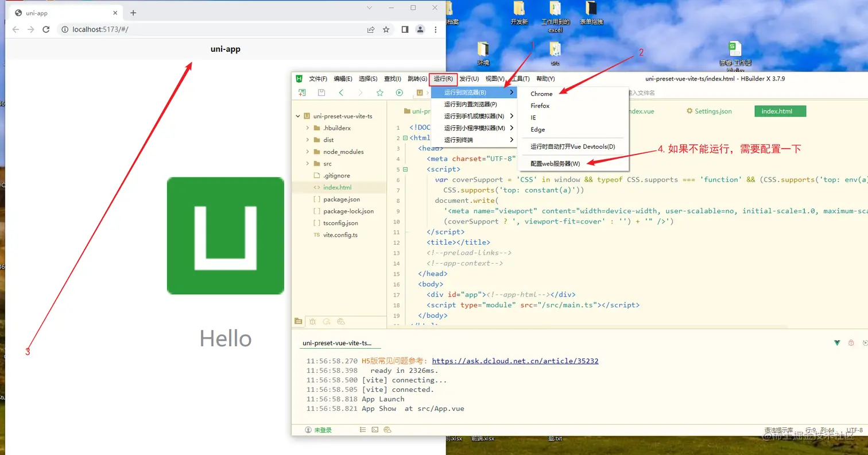Open Chrome side panel icon
The width and height of the screenshot is (868, 455).
click(x=405, y=29)
